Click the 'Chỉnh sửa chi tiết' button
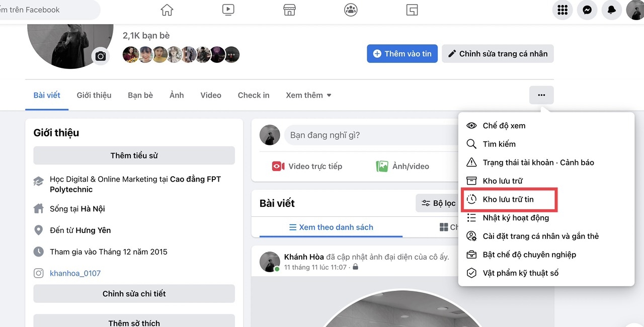 (x=134, y=294)
